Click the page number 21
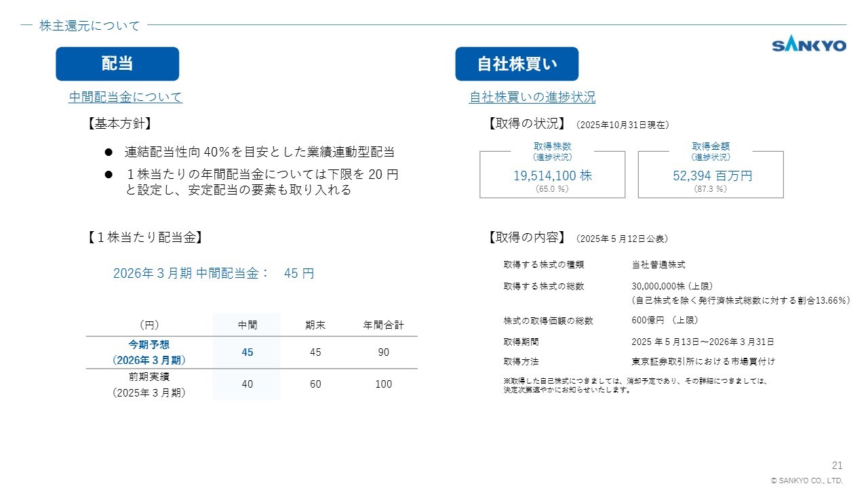Screen dimensions: 868x488 point(837,465)
